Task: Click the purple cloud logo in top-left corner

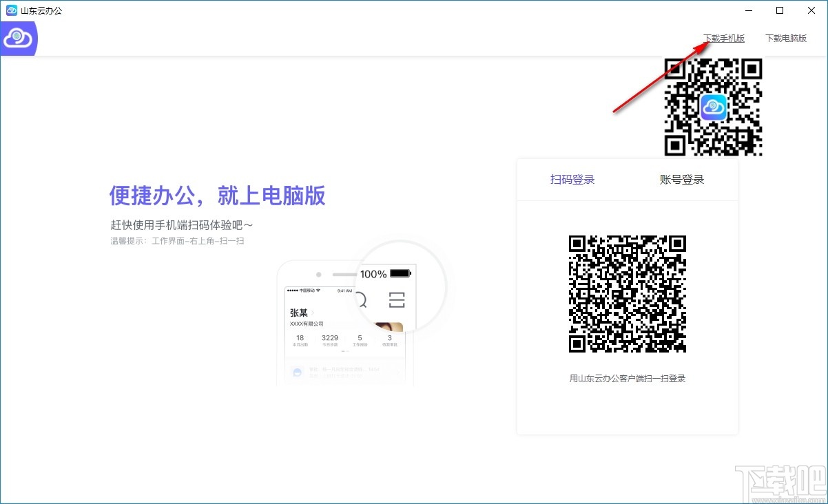Action: click(x=17, y=38)
